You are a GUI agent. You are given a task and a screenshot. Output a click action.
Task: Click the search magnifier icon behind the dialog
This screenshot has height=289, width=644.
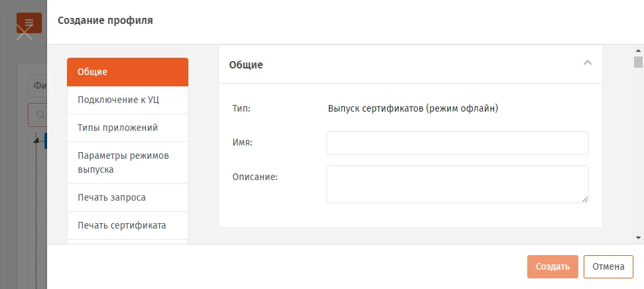pos(40,115)
